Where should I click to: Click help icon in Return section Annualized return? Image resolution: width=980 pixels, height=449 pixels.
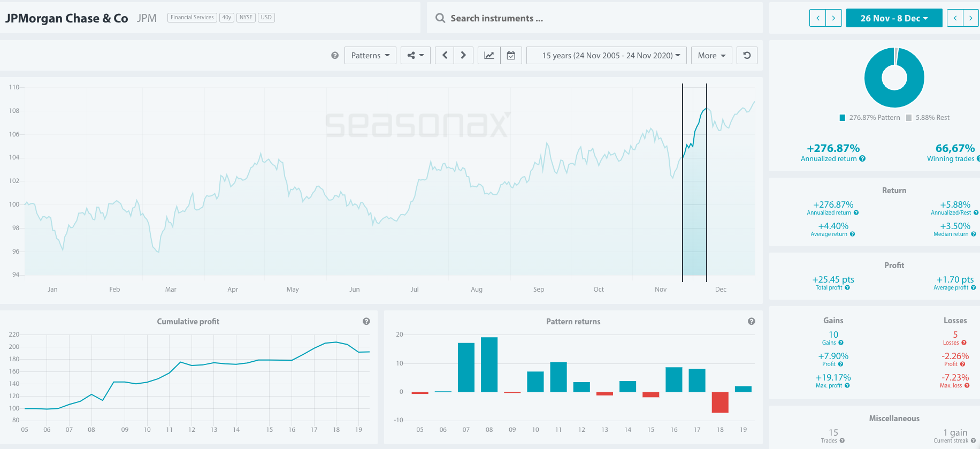856,212
